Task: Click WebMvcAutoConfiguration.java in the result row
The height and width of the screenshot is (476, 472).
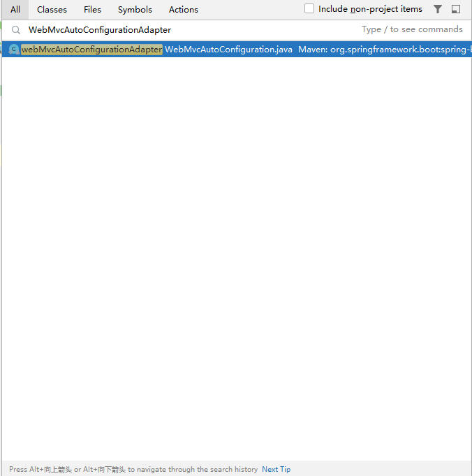Action: [229, 49]
